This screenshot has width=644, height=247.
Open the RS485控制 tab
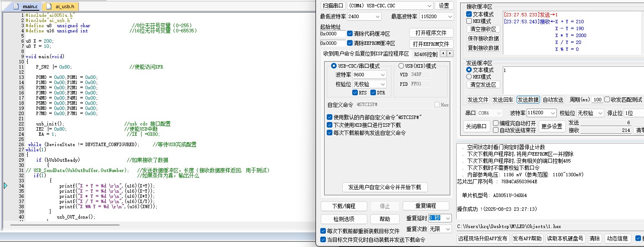coord(425,54)
